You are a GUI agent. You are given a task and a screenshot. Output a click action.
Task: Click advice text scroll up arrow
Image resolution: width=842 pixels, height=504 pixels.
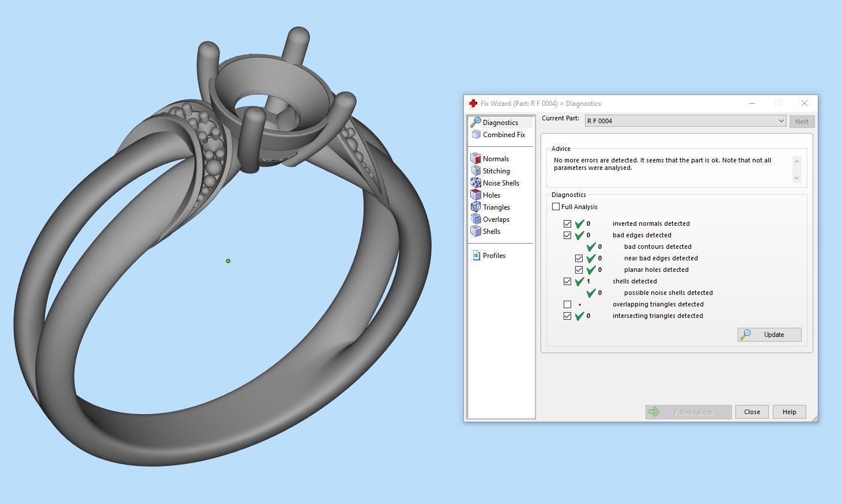[797, 161]
